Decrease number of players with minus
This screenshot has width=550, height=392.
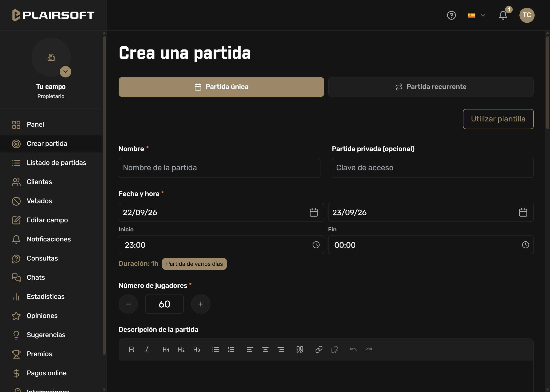(x=128, y=304)
